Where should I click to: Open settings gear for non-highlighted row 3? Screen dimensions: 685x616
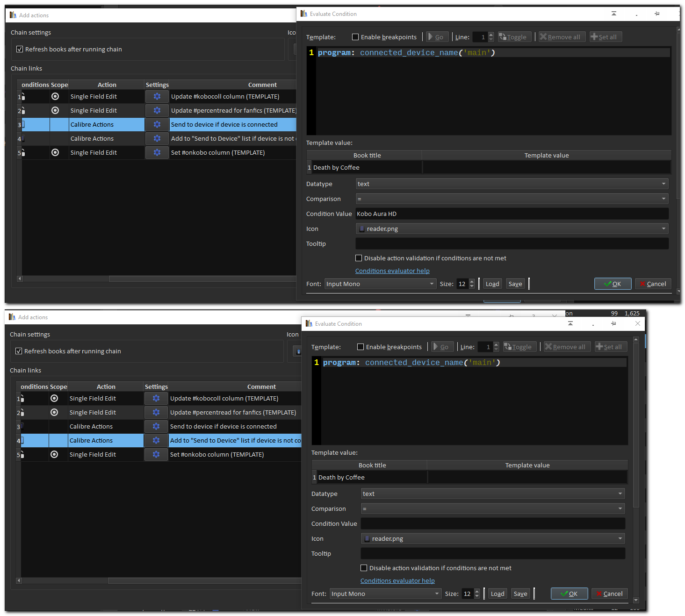point(156,426)
